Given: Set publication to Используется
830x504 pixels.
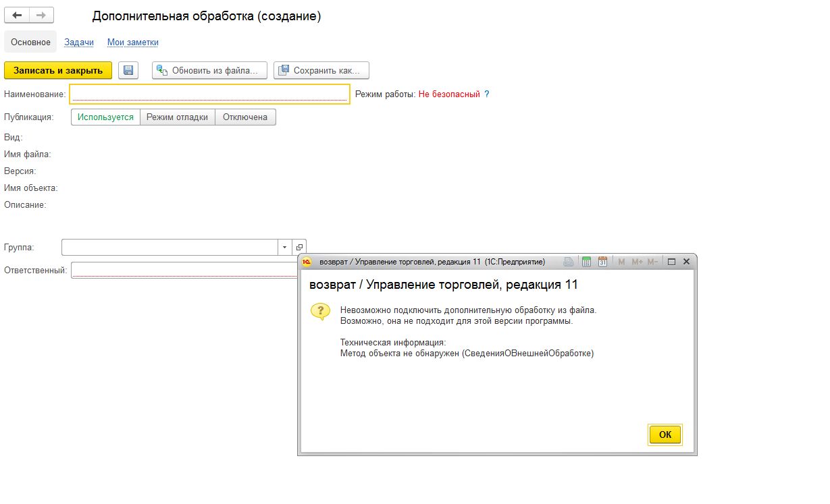Looking at the screenshot, I should click(105, 117).
